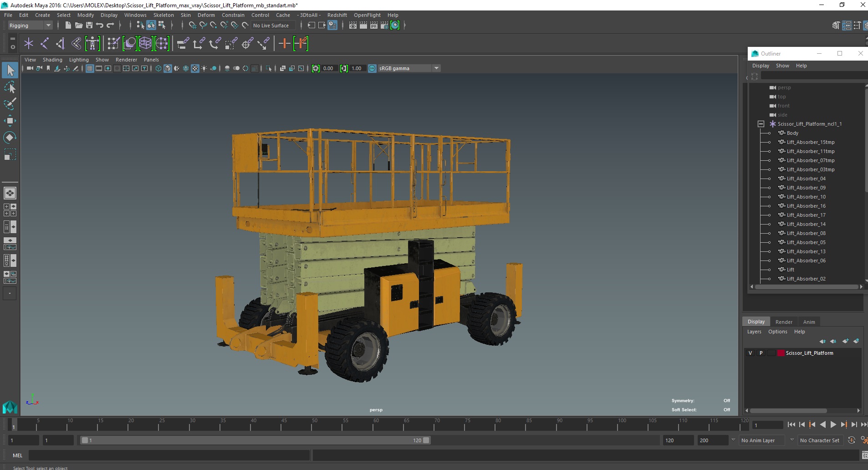
Task: Switch to the Anim layer tab
Action: 809,322
